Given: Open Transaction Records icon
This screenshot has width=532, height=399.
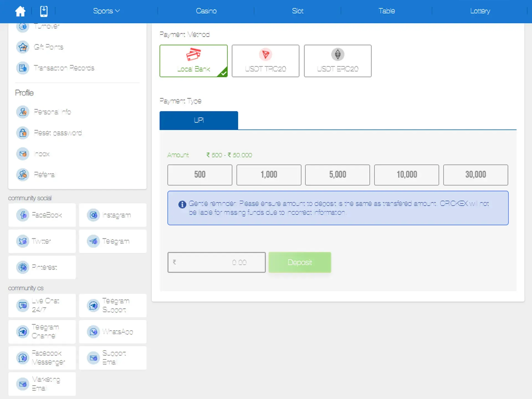Looking at the screenshot, I should point(23,68).
